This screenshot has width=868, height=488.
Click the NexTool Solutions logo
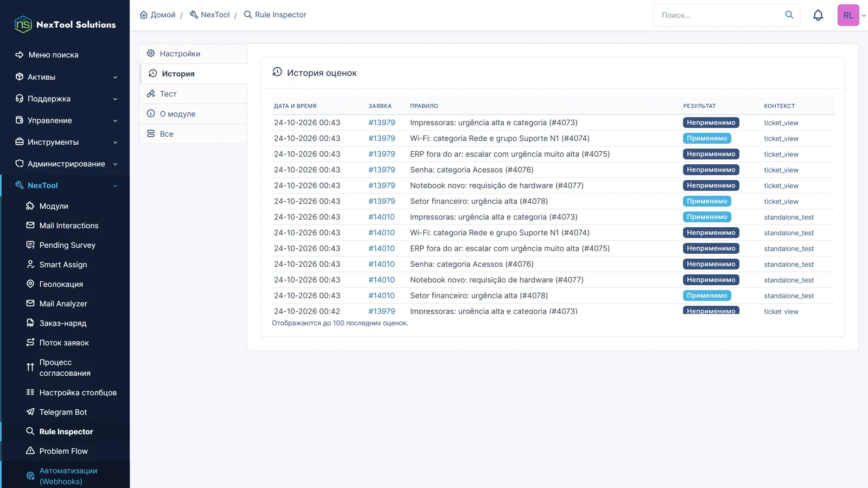tap(65, 24)
